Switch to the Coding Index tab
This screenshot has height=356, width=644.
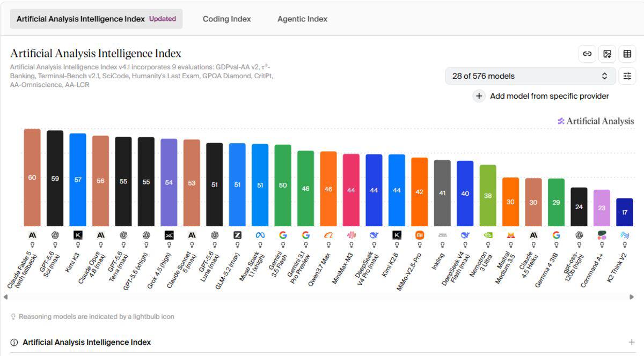pos(226,19)
